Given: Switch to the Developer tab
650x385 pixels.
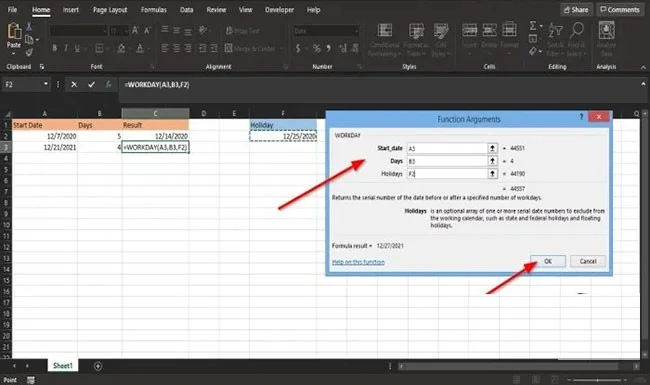Looking at the screenshot, I should point(279,10).
